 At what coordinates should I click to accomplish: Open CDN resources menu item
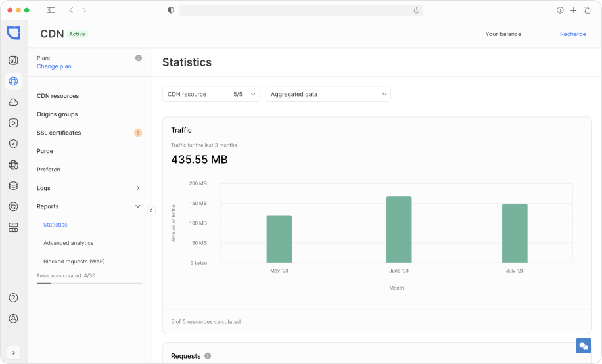click(x=58, y=96)
